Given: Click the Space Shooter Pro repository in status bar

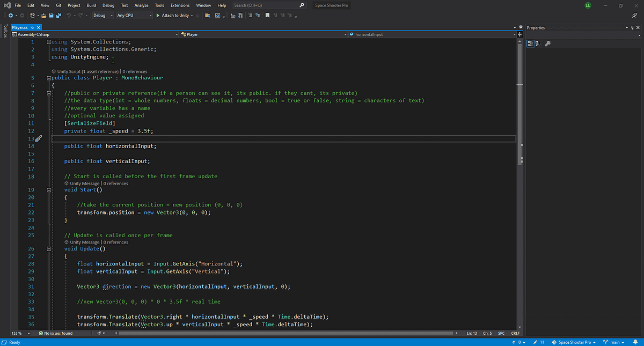Looking at the screenshot, I should pos(574,342).
